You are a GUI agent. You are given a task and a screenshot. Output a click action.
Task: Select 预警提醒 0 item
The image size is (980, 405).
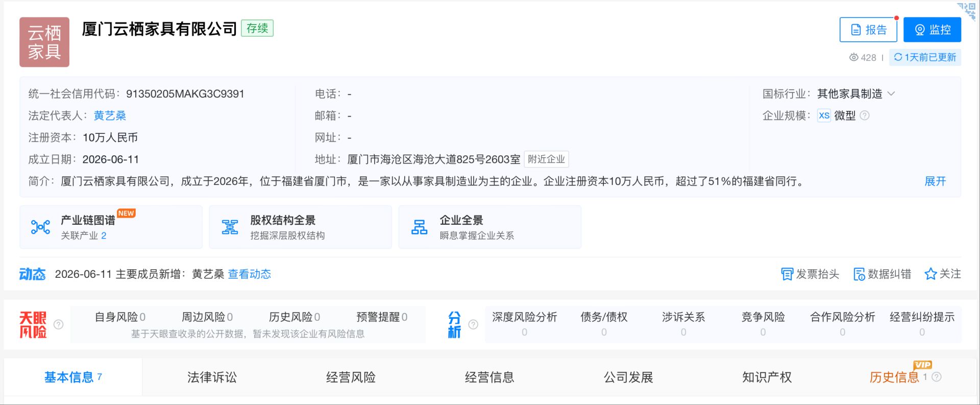tap(382, 317)
